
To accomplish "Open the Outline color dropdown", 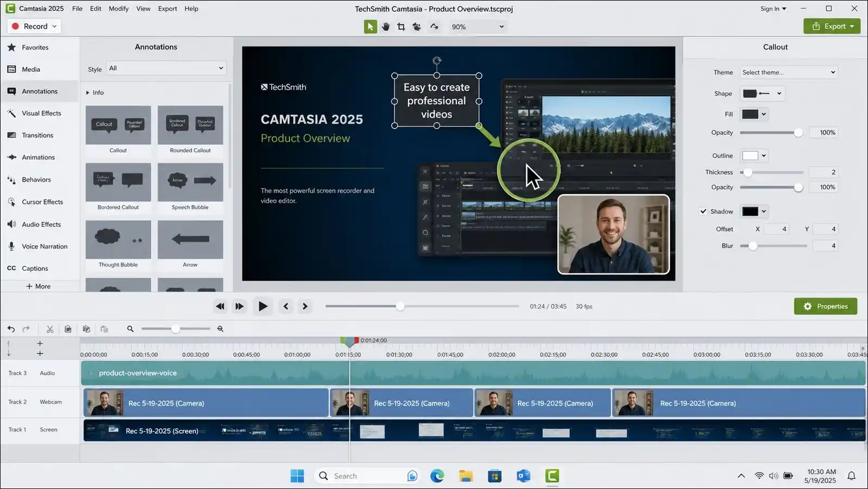I will coord(754,156).
